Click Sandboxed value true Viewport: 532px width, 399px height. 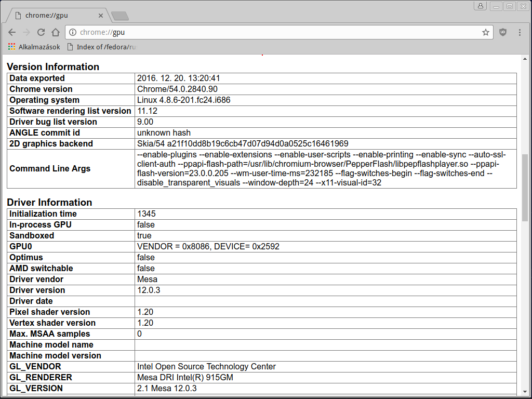[x=144, y=235]
